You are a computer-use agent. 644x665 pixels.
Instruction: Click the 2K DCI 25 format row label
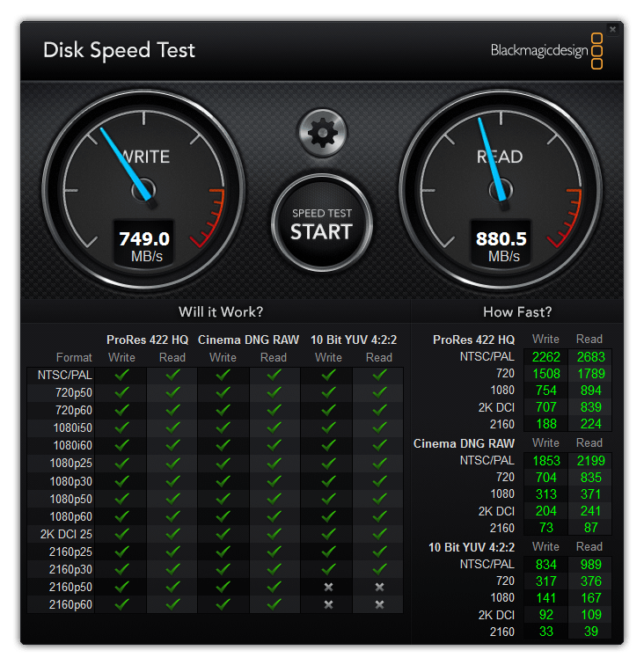click(66, 535)
